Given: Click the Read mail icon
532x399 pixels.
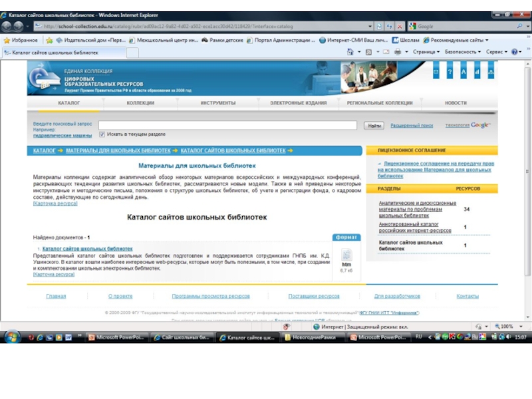Looking at the screenshot, I should tap(386, 52).
